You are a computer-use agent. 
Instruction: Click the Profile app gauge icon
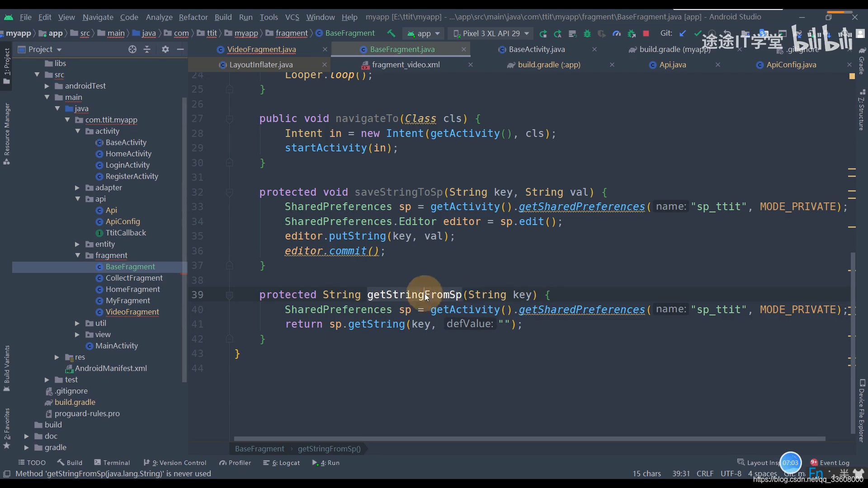click(617, 33)
